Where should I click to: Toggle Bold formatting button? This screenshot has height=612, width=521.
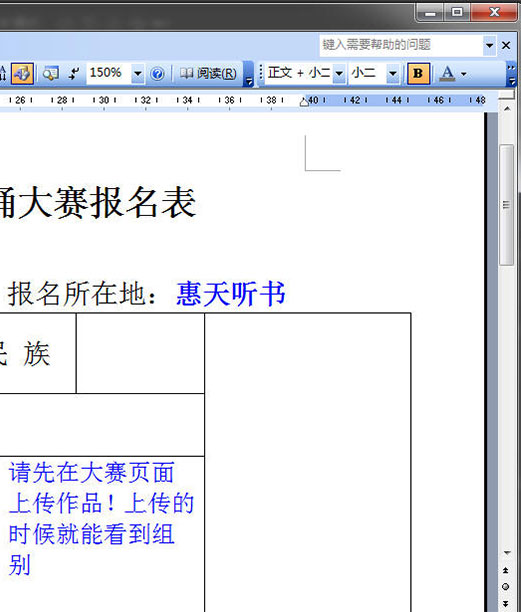[x=418, y=73]
